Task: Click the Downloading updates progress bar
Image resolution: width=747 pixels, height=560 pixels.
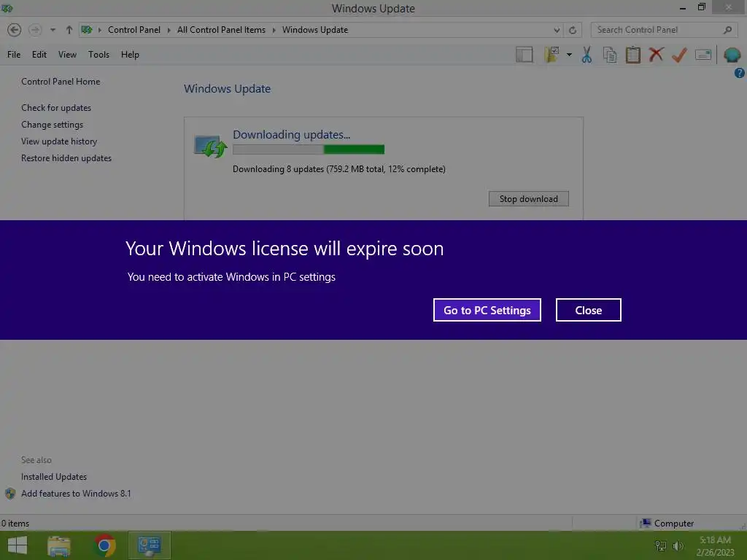Action: coord(309,149)
